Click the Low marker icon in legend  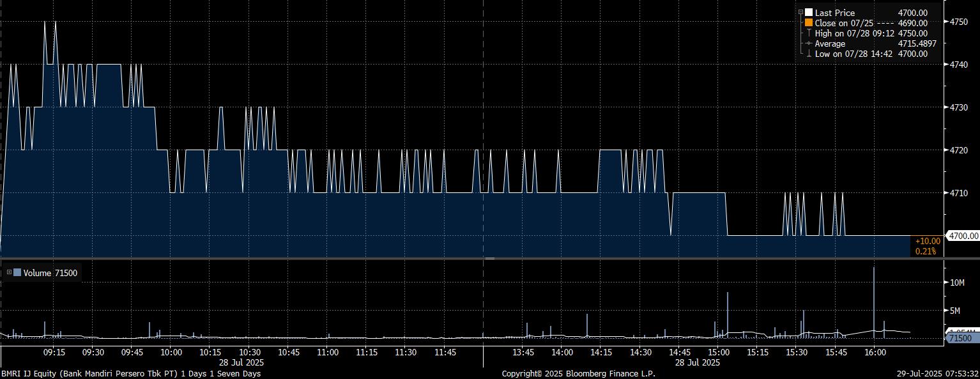(809, 54)
